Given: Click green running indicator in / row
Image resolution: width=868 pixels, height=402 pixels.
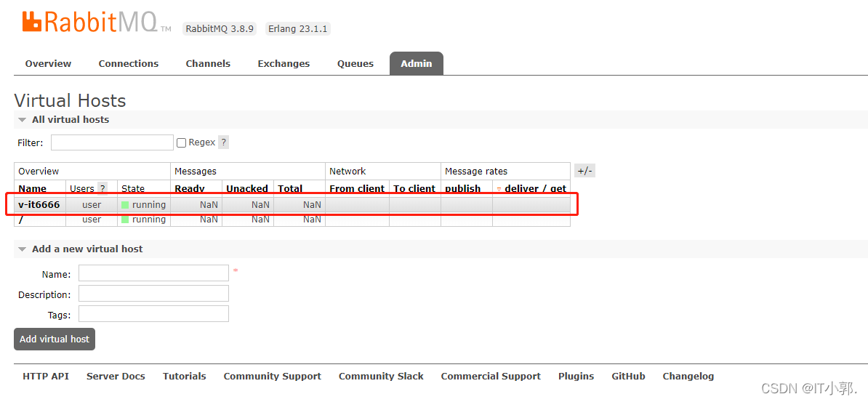Looking at the screenshot, I should [x=125, y=220].
